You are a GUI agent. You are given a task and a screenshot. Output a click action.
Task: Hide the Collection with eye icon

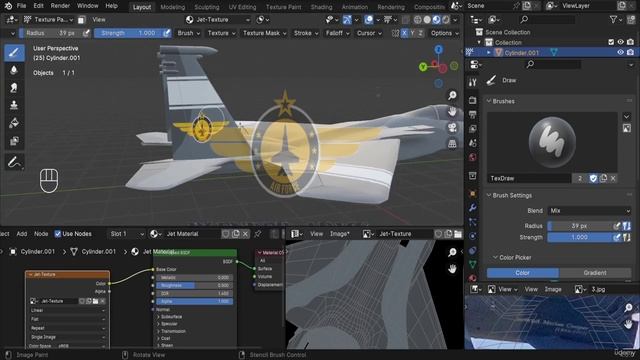(x=620, y=42)
